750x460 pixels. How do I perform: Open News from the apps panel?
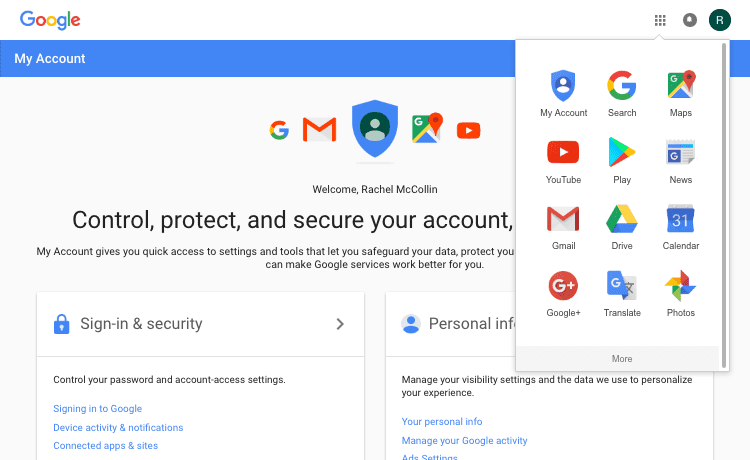click(x=681, y=162)
